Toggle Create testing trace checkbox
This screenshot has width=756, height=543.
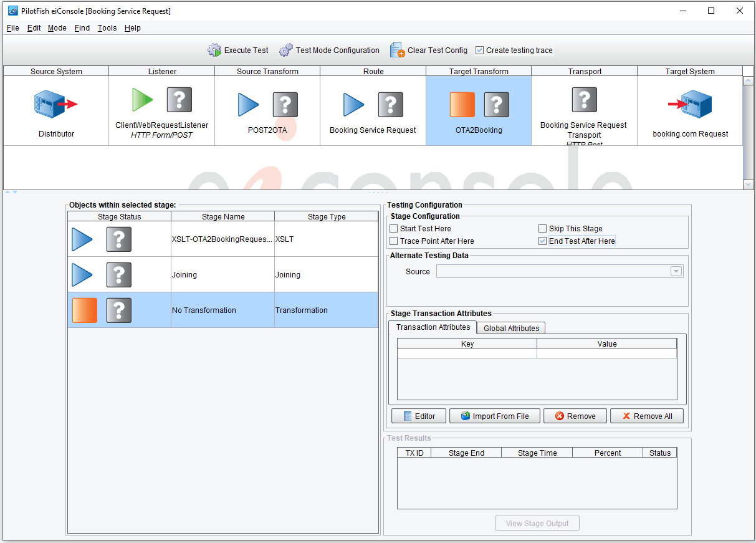tap(479, 50)
